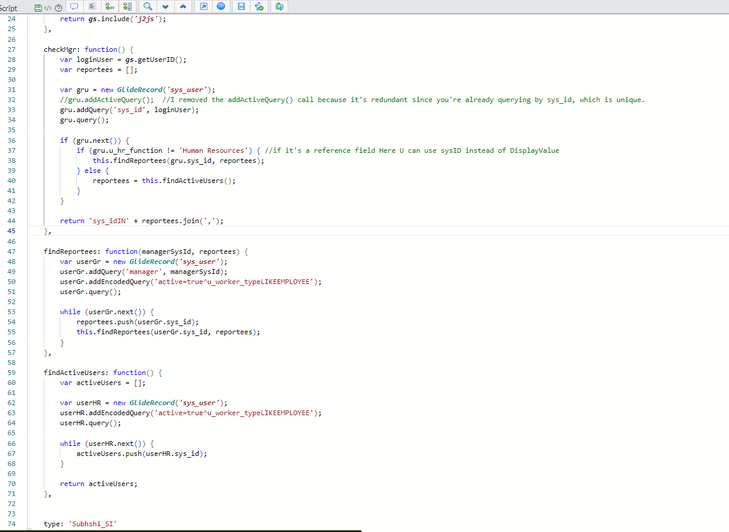The height and width of the screenshot is (532, 729).
Task: Click the format code toolbar icon
Action: pyautogui.click(x=92, y=7)
